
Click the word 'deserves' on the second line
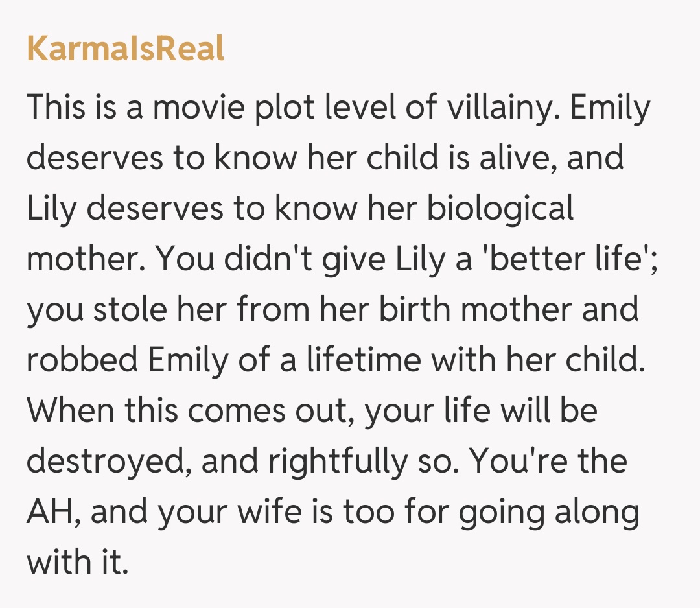click(x=95, y=158)
